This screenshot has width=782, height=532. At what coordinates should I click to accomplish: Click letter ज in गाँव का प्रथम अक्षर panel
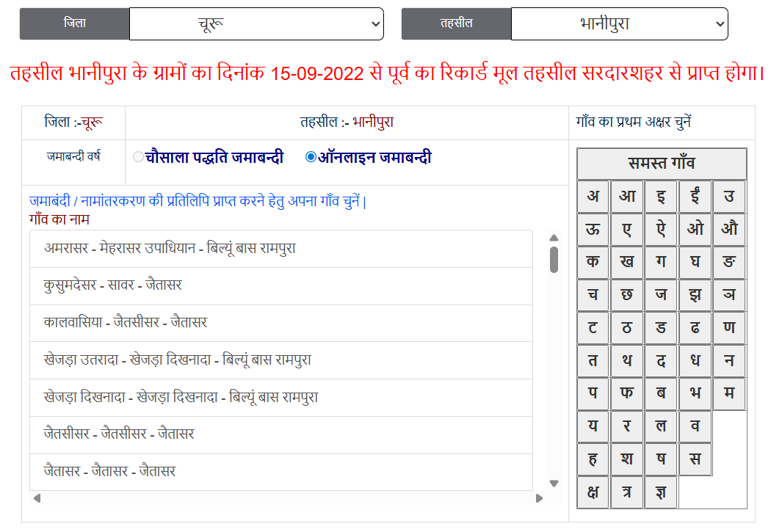click(x=661, y=295)
